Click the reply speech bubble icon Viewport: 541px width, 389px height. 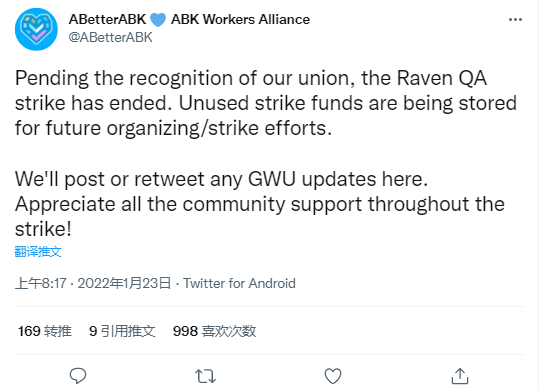pyautogui.click(x=78, y=376)
